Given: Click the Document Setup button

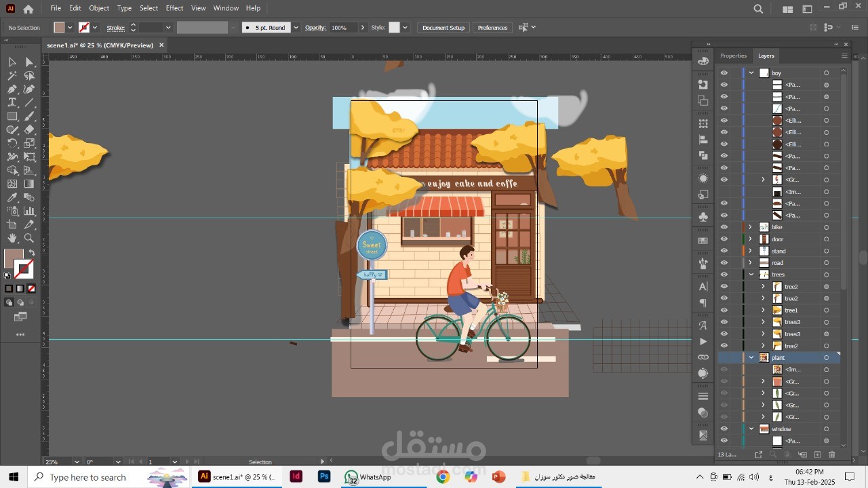Looking at the screenshot, I should coord(443,28).
